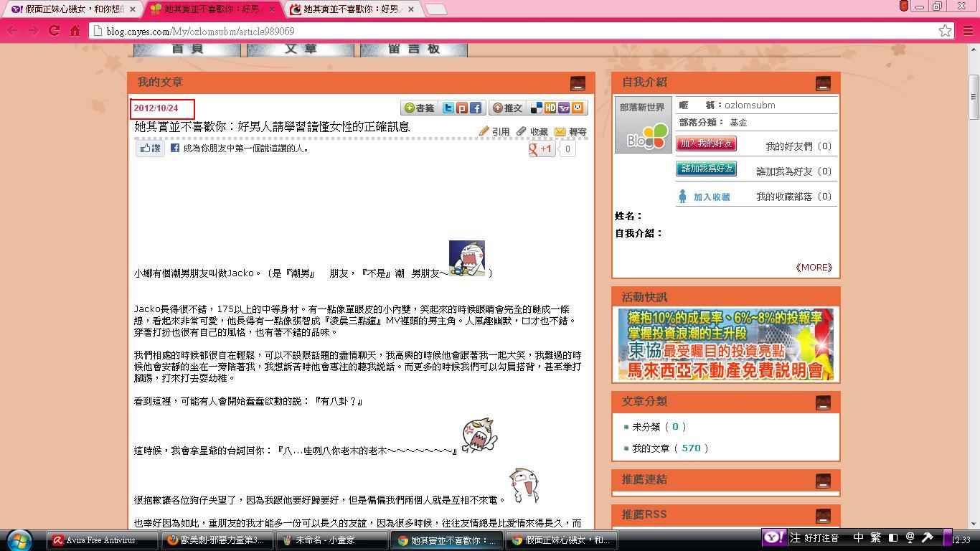Screen dimensions: 980x551
Task: Click the @ symbol IME icon
Action: coord(910,537)
